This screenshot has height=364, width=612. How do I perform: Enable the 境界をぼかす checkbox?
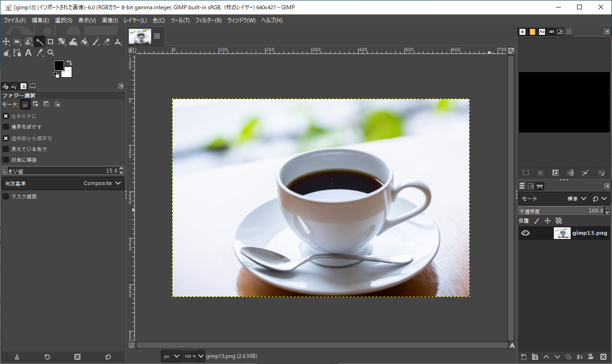(6, 127)
